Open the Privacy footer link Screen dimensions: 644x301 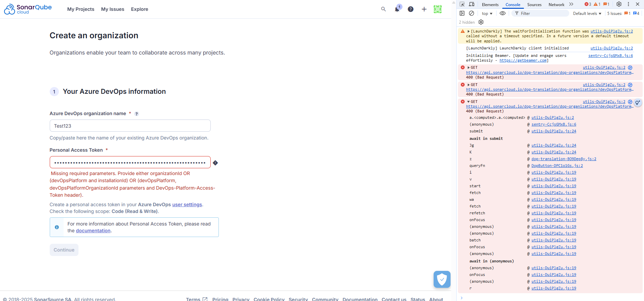[241, 299]
